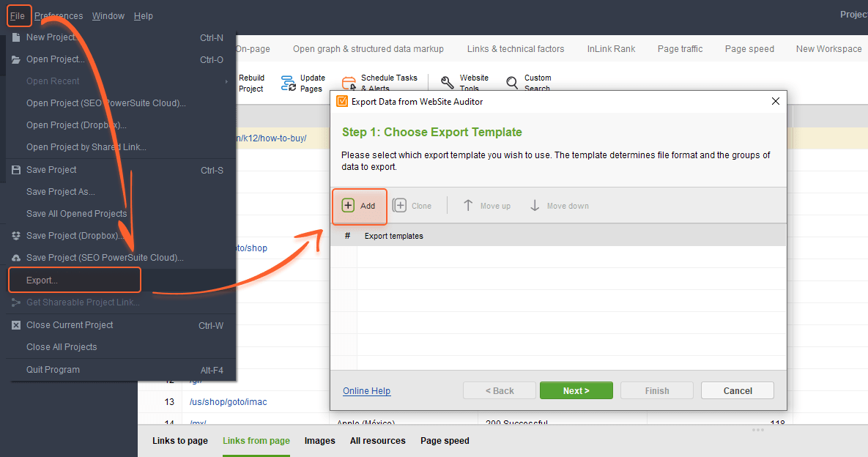Screen dimensions: 868x457
Task: Switch to InLink Rank tab
Action: 611,48
